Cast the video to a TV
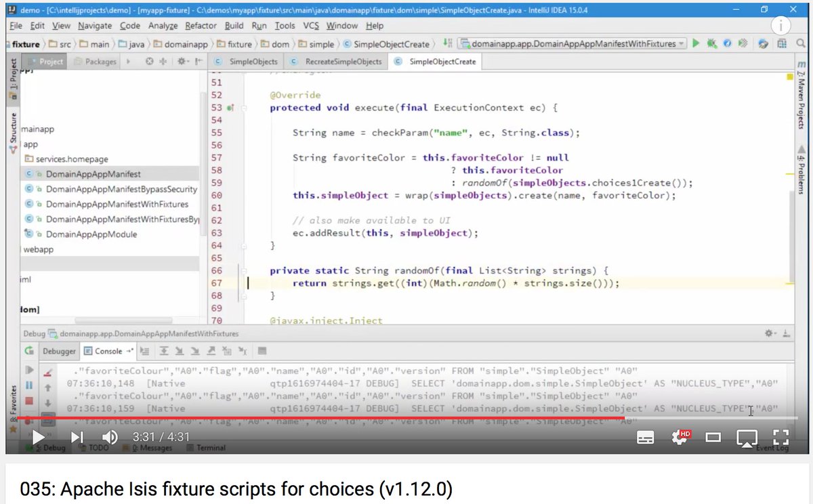The height and width of the screenshot is (504, 813). (x=747, y=438)
